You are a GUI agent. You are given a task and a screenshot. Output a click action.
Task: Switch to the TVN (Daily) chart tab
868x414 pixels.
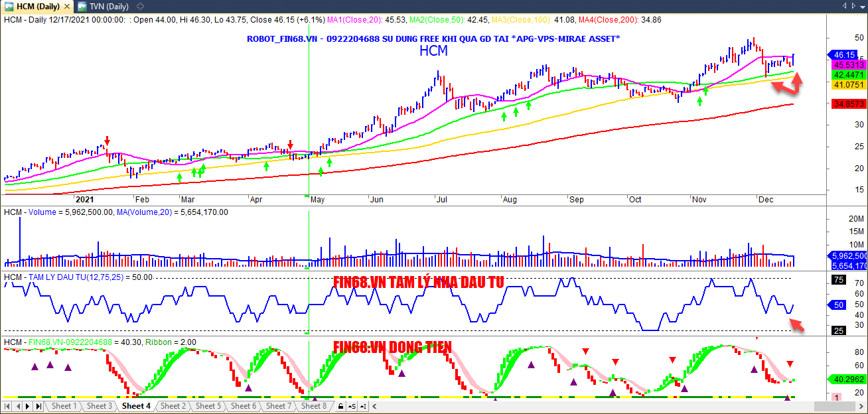click(103, 7)
